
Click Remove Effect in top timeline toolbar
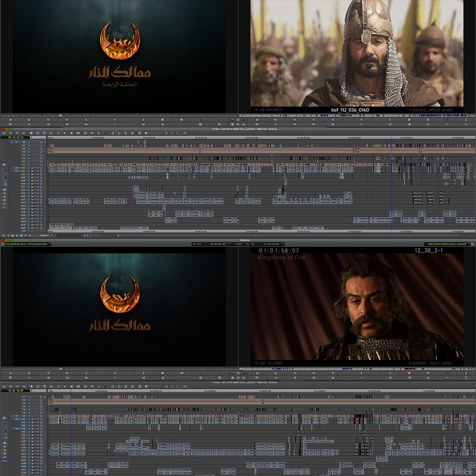click(51, 133)
